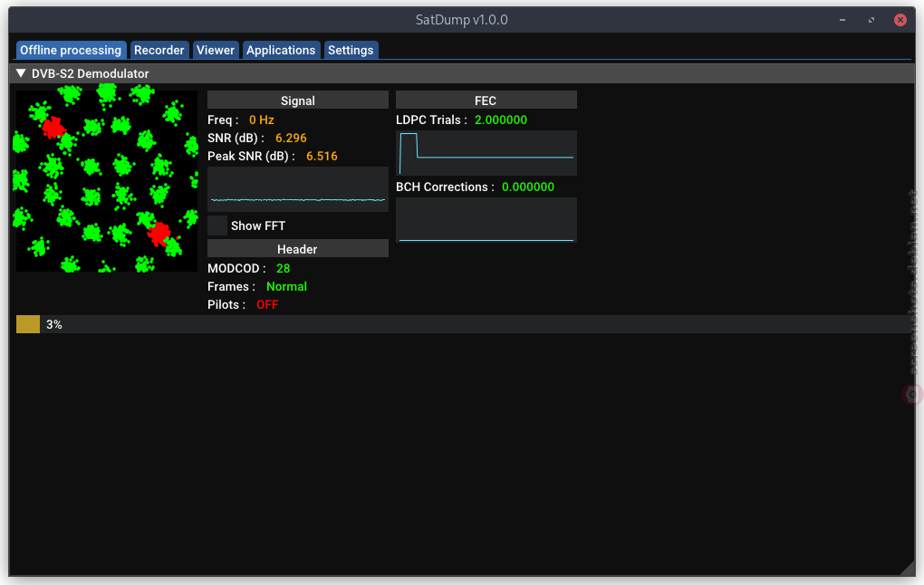Click the BCH Corrections graph
This screenshot has width=924, height=585.
point(486,220)
